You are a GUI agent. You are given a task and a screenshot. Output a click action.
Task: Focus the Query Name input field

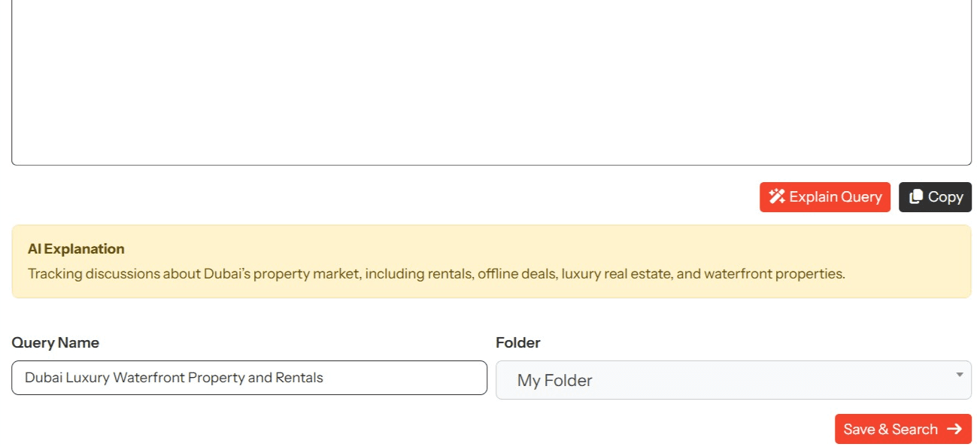pyautogui.click(x=248, y=378)
